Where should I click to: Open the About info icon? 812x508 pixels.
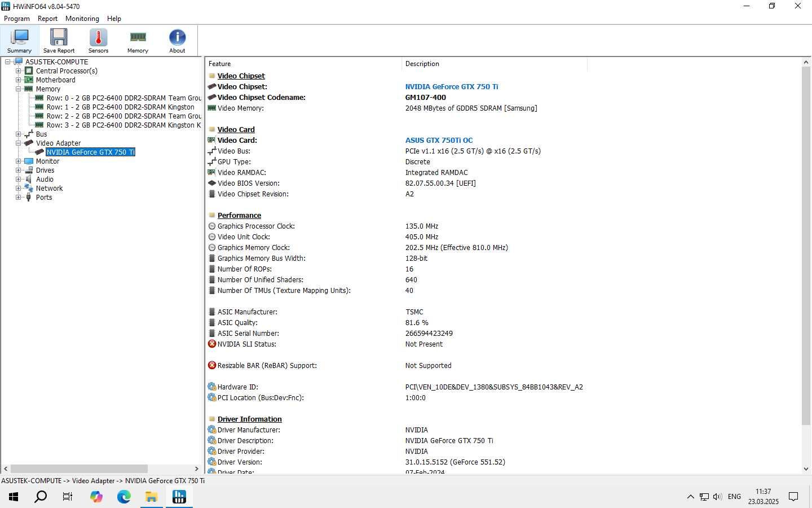pyautogui.click(x=177, y=41)
